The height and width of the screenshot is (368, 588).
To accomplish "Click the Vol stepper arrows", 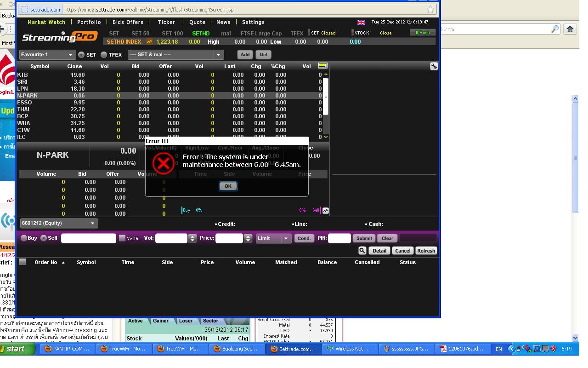I will tap(192, 238).
